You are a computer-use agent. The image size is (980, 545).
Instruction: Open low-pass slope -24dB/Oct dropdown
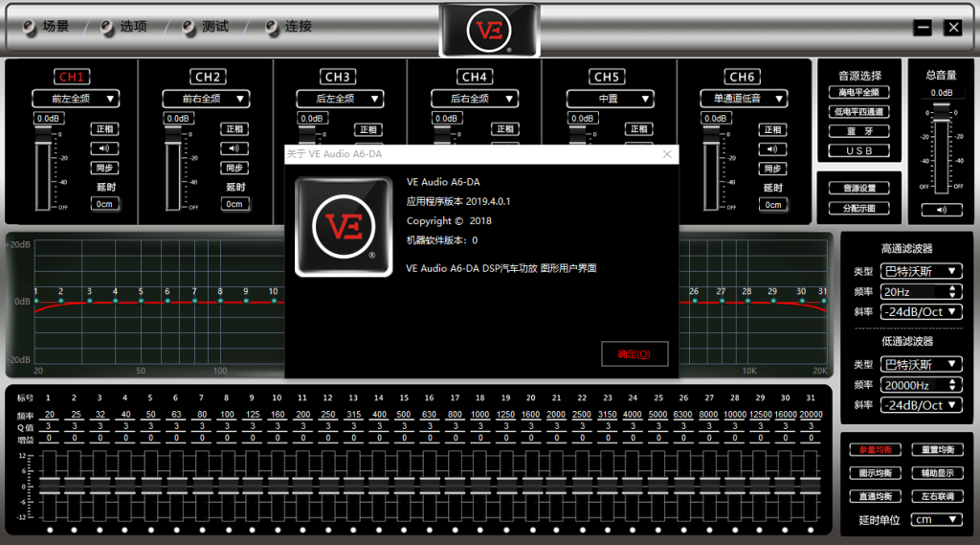922,405
